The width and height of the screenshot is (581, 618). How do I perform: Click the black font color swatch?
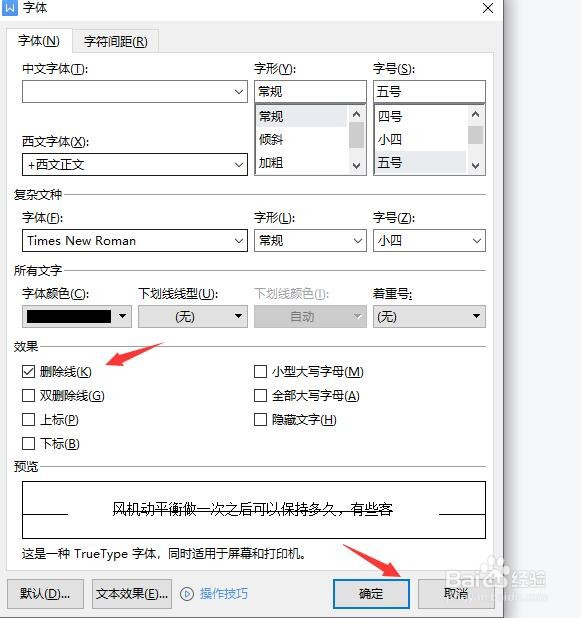pos(69,316)
